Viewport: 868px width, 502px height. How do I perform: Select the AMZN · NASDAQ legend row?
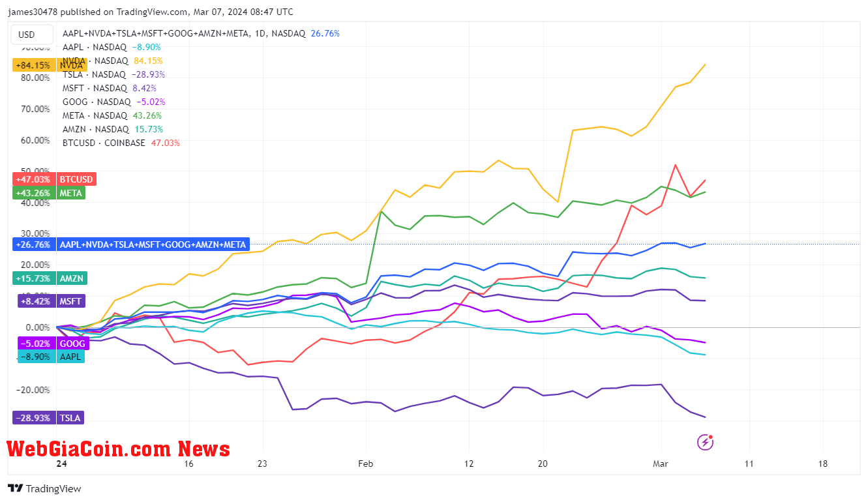113,129
